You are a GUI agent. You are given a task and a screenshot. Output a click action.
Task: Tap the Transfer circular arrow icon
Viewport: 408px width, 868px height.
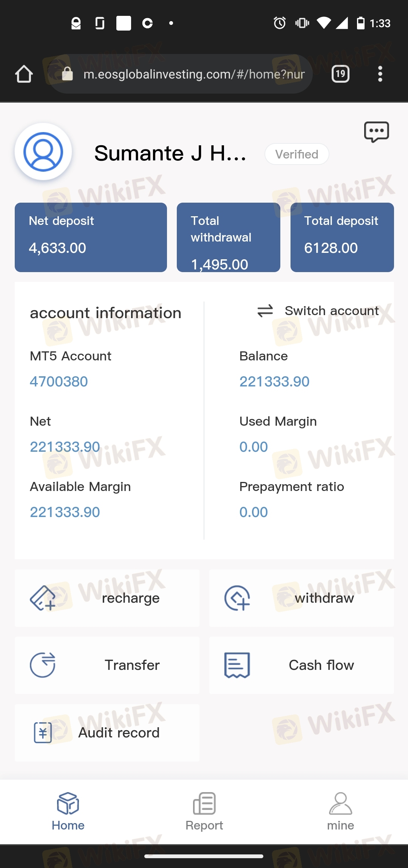click(x=43, y=665)
